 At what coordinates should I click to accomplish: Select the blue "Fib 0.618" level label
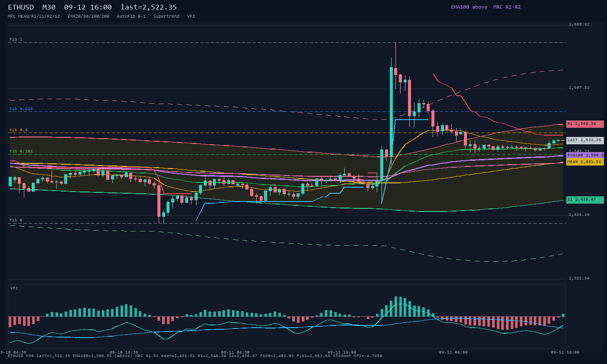click(21, 109)
